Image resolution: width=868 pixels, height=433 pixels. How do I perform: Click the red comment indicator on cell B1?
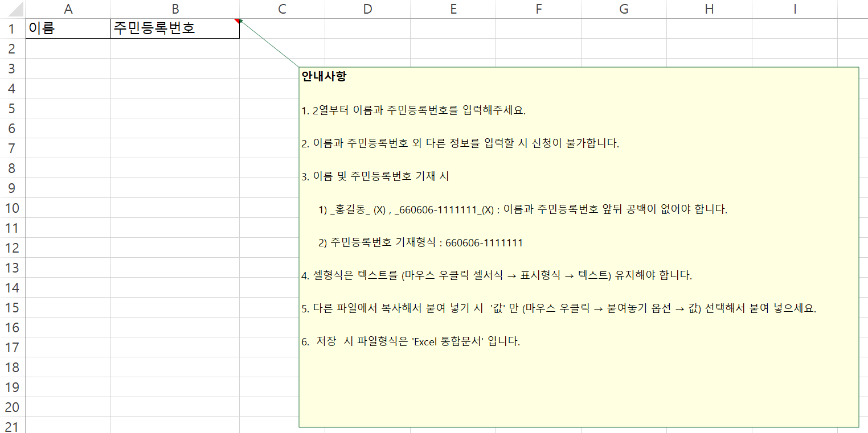tap(236, 20)
